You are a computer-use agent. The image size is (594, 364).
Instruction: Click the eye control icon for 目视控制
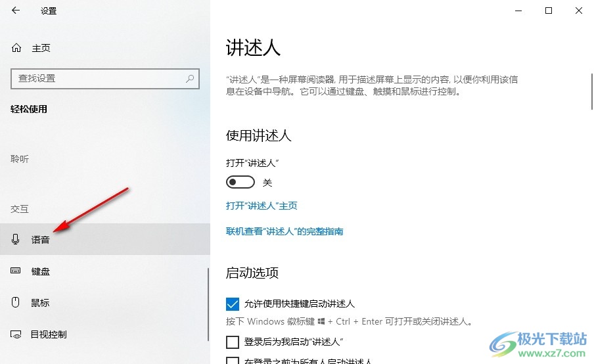(16, 334)
